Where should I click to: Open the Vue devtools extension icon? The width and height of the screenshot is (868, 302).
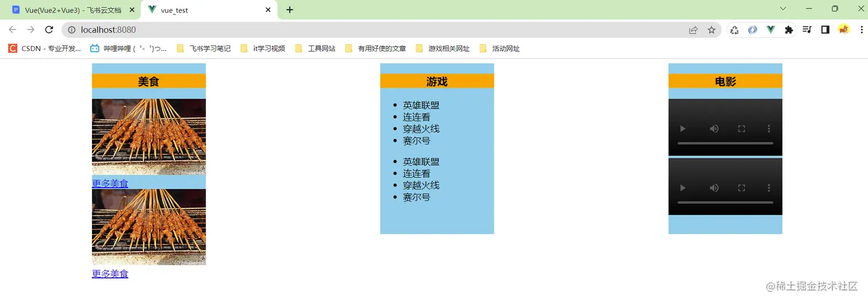click(x=771, y=30)
